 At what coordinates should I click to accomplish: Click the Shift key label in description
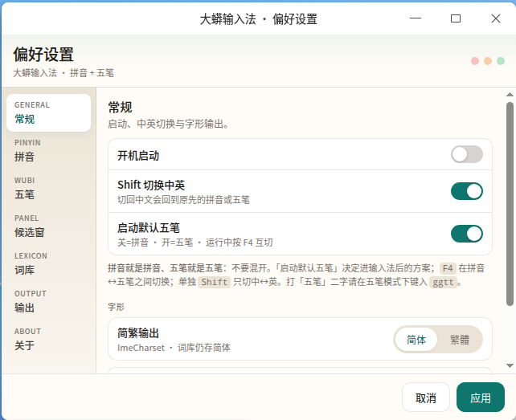click(215, 282)
